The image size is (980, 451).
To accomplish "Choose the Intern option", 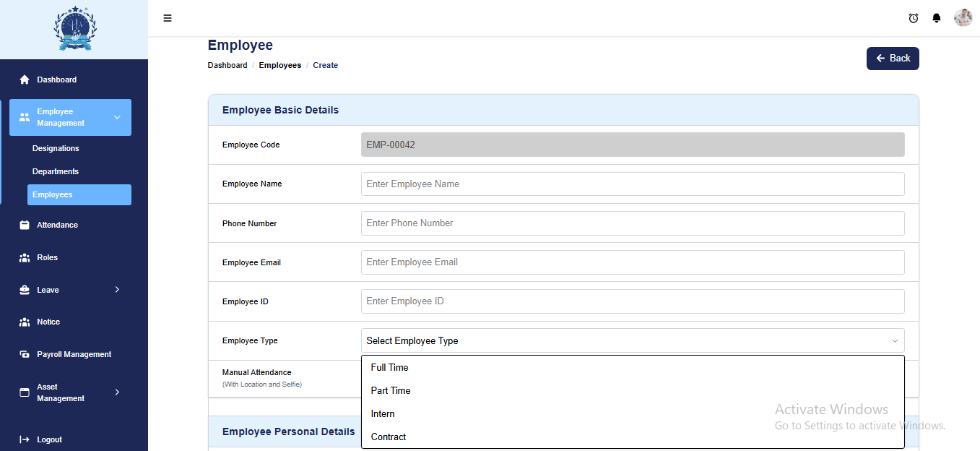I will pos(383,413).
